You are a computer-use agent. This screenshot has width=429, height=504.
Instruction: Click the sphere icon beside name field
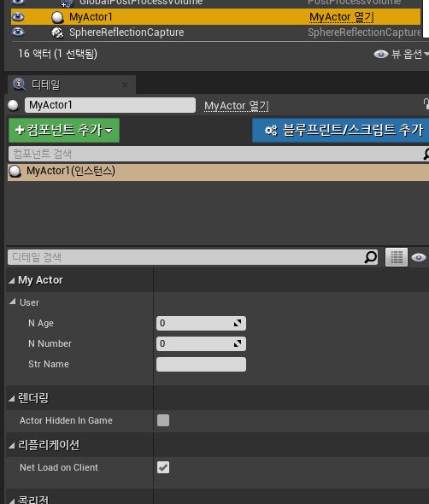pos(13,105)
